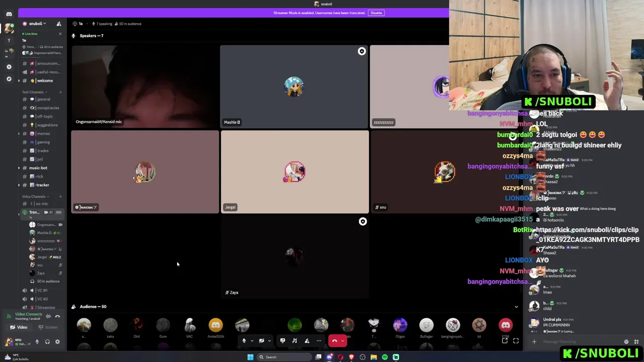Image resolution: width=644 pixels, height=362 pixels.
Task: Open camera options arrow in call bar
Action: click(x=269, y=341)
